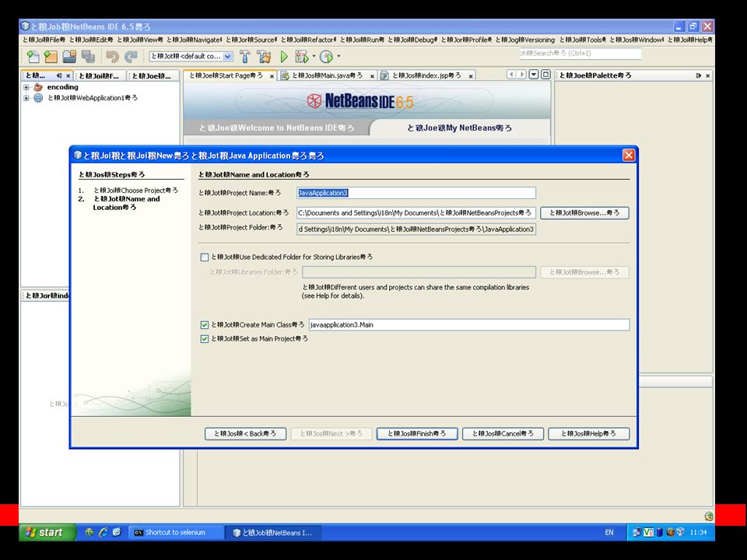Click the encoding project coffee cup icon
The image size is (747, 560).
click(39, 87)
